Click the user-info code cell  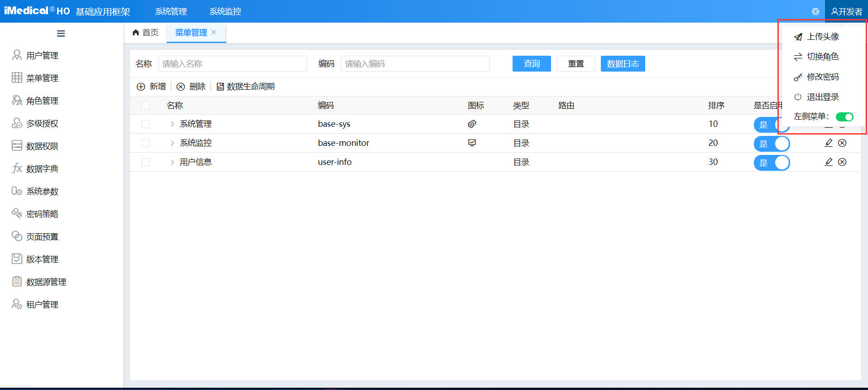[x=335, y=162]
